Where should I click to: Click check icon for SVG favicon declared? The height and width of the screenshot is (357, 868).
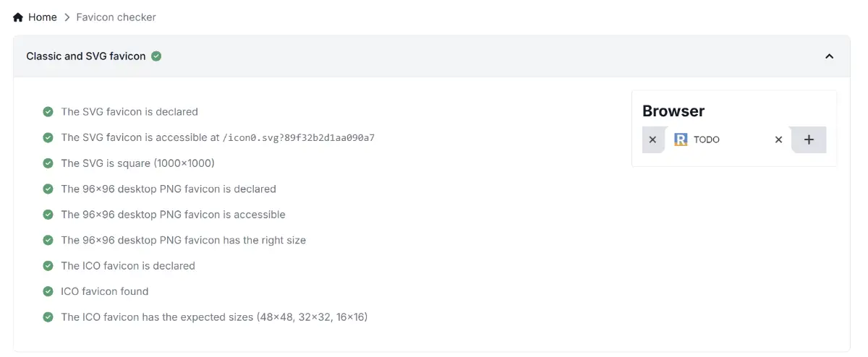click(x=48, y=112)
